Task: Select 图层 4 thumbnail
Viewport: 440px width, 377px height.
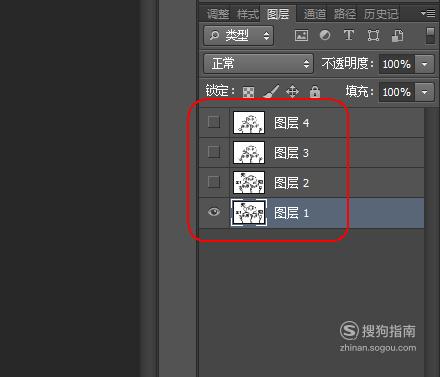Action: point(249,123)
